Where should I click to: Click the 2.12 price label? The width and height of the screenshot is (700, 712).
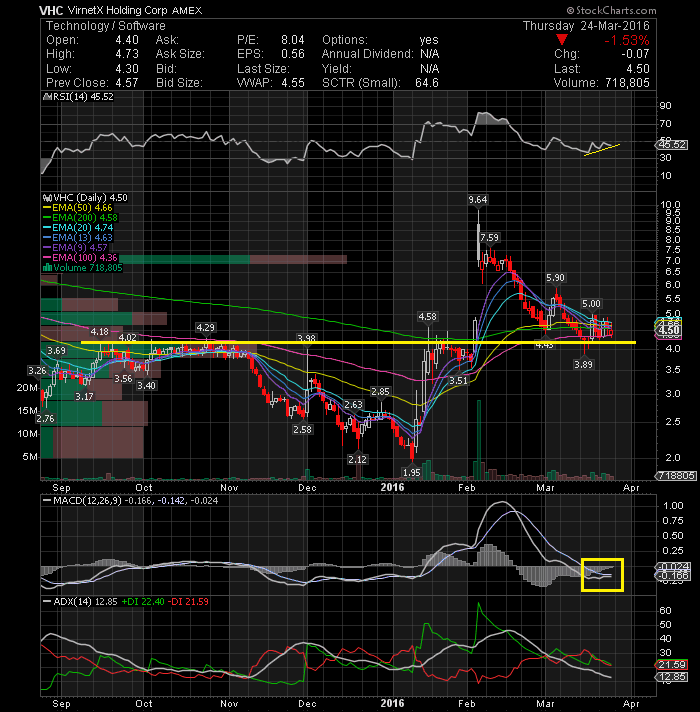pyautogui.click(x=357, y=460)
